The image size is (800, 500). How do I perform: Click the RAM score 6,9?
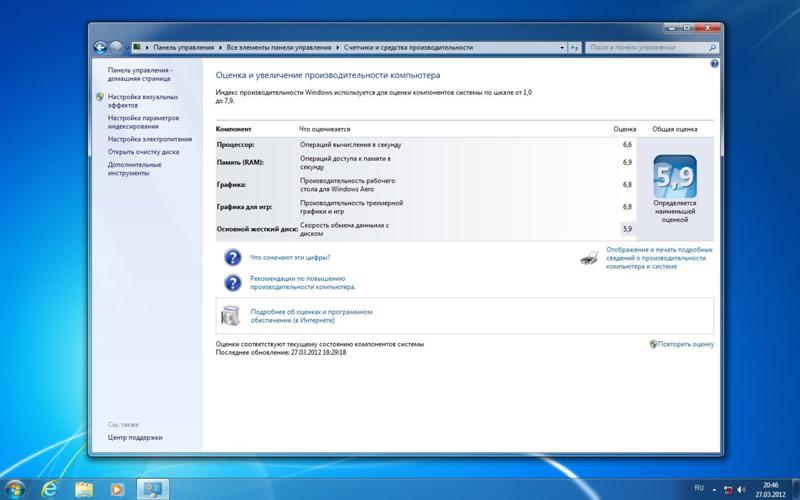pos(627,163)
